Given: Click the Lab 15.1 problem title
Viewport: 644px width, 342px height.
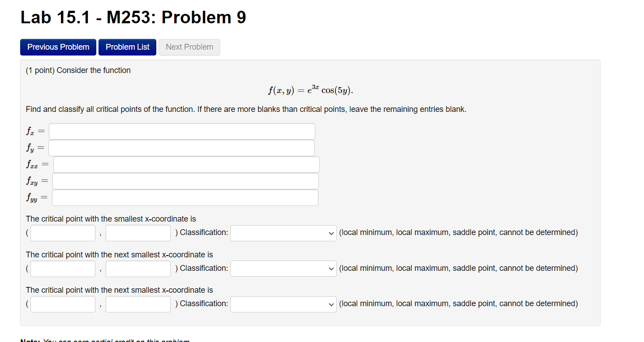Looking at the screenshot, I should [x=133, y=17].
